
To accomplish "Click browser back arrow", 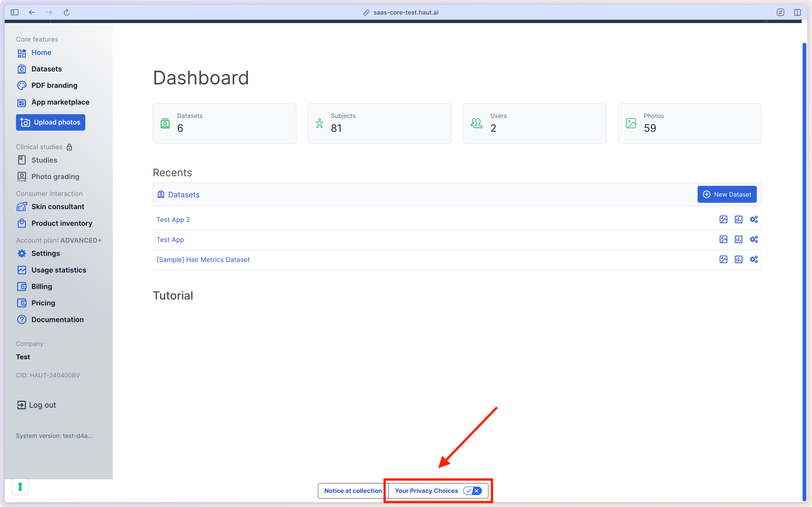I will click(32, 12).
